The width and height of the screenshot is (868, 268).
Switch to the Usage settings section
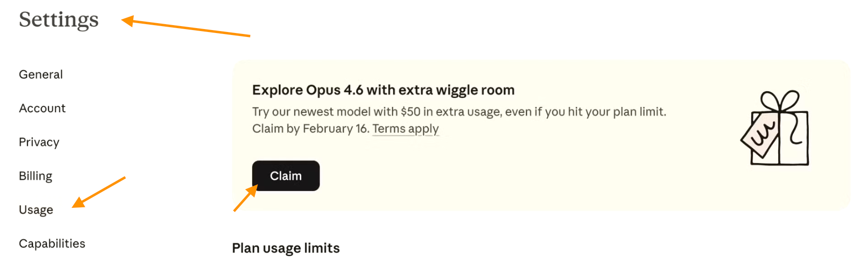pyautogui.click(x=36, y=210)
